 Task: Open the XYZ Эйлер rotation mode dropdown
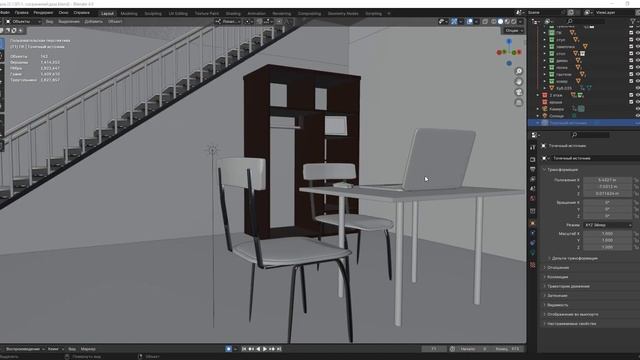[608, 225]
